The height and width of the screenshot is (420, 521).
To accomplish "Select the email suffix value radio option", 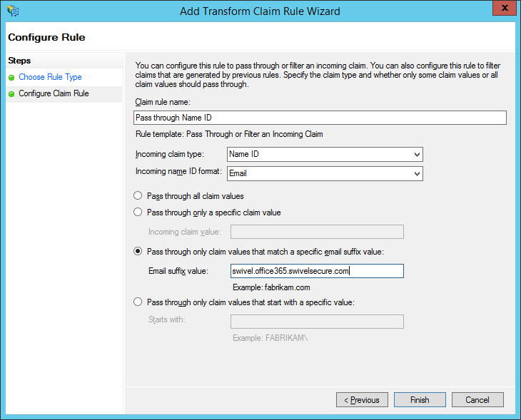I will 138,251.
